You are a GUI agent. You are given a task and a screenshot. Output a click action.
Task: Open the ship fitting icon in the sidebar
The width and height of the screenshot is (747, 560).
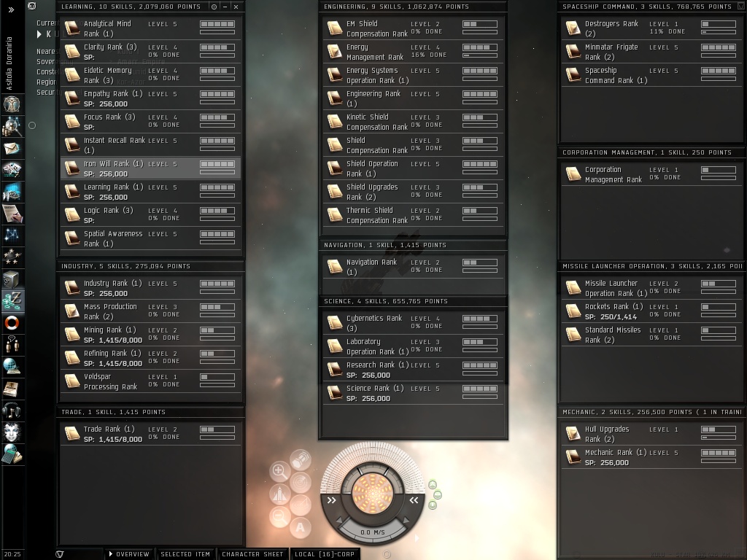(12, 170)
